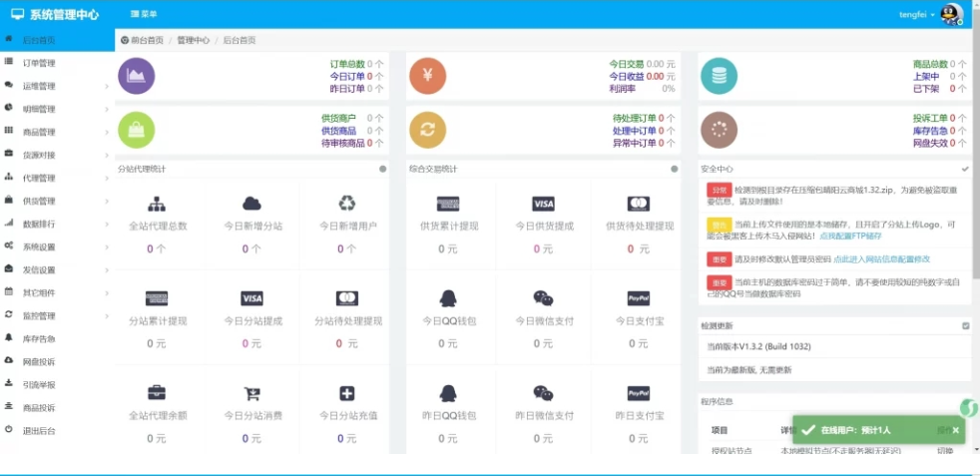Select 后台首页 in the sidebar
980x476 pixels.
(58, 40)
